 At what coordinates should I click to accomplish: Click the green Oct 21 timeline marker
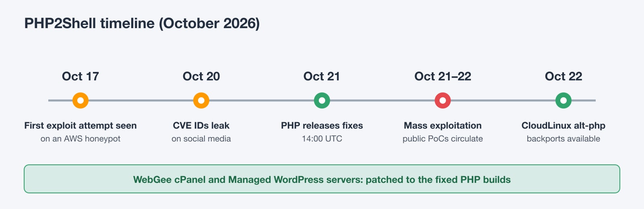coord(322,100)
